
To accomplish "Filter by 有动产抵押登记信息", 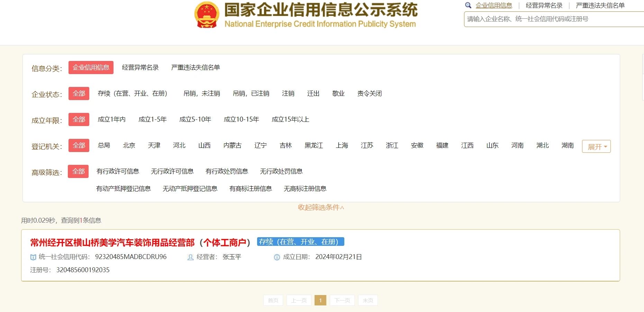I will tap(124, 189).
